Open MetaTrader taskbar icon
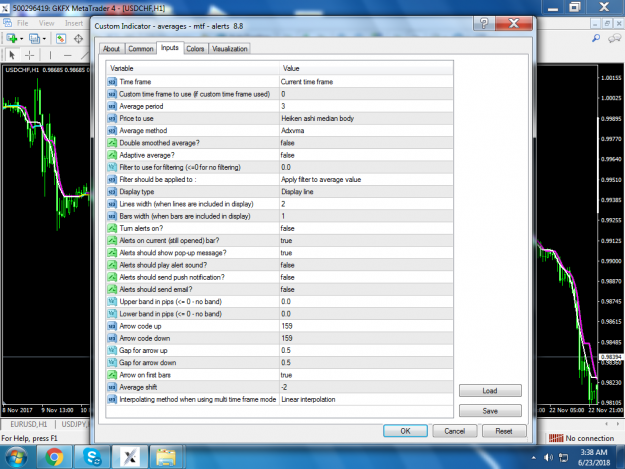The height and width of the screenshot is (469, 625). [x=130, y=457]
